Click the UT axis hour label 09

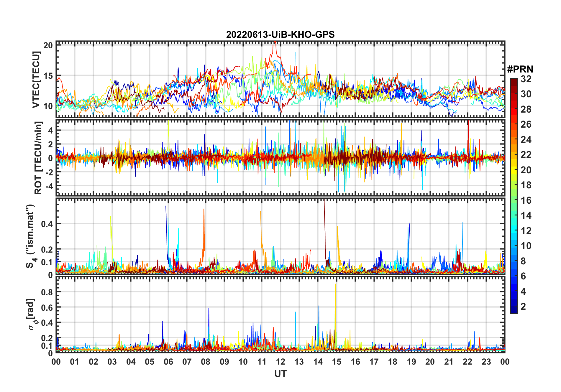[x=224, y=362]
